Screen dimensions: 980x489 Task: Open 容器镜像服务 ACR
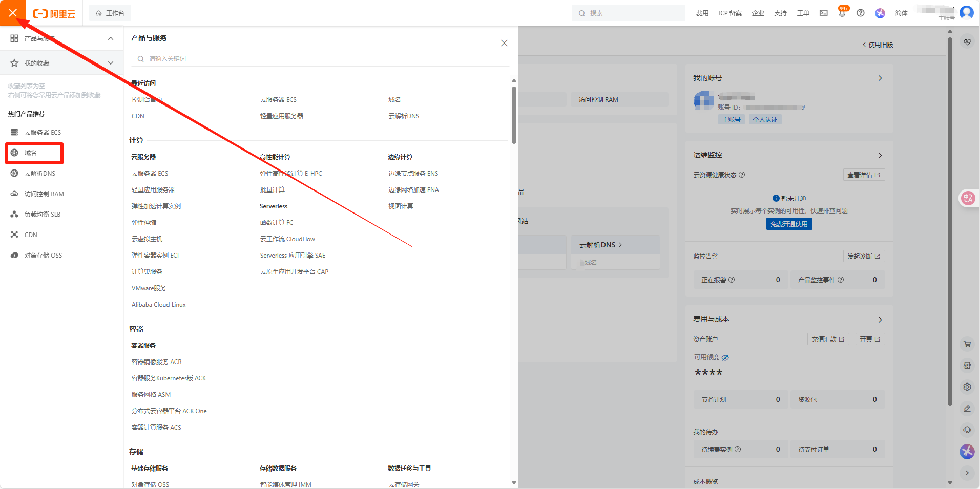[x=157, y=362]
